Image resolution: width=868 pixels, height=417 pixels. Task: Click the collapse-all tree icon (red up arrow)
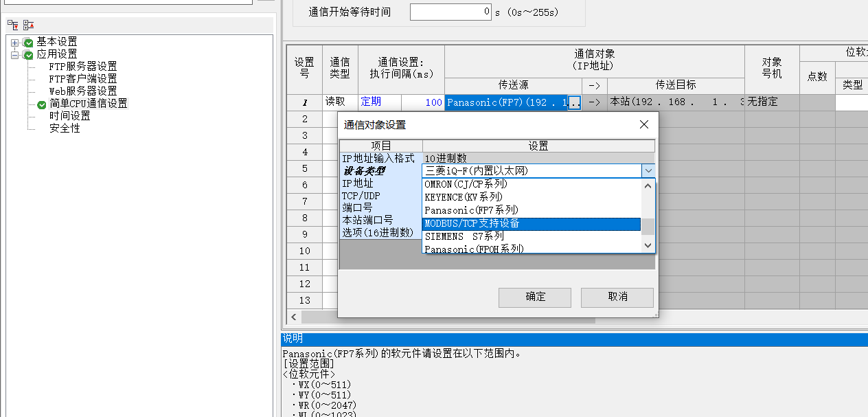click(x=28, y=25)
